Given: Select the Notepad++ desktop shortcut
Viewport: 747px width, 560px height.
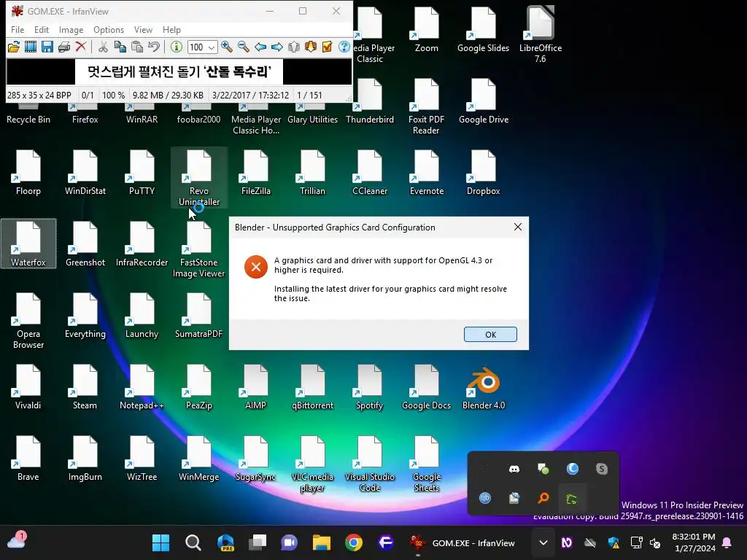Looking at the screenshot, I should coord(142,388).
